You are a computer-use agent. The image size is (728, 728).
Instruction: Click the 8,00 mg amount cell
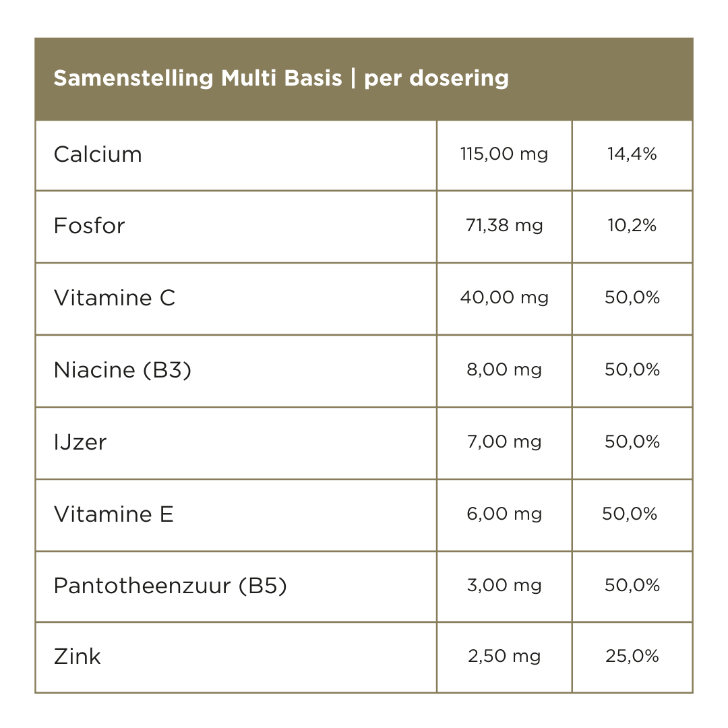click(504, 370)
